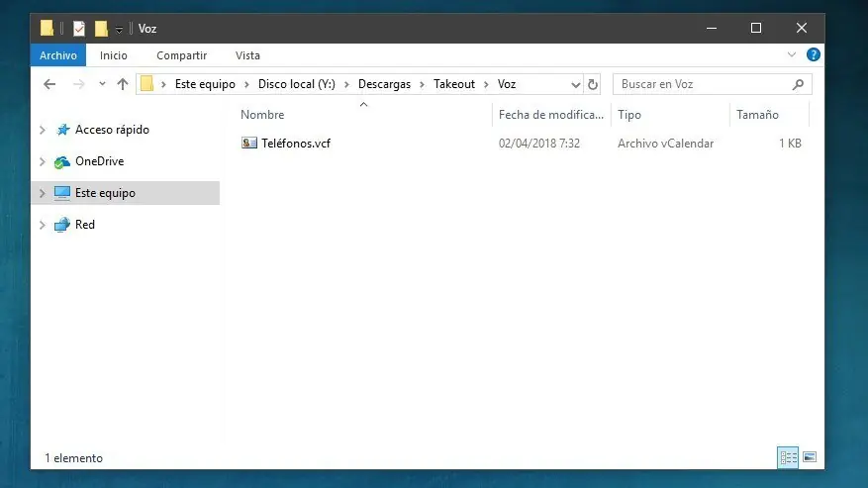Refresh the Voz folder view

[592, 84]
